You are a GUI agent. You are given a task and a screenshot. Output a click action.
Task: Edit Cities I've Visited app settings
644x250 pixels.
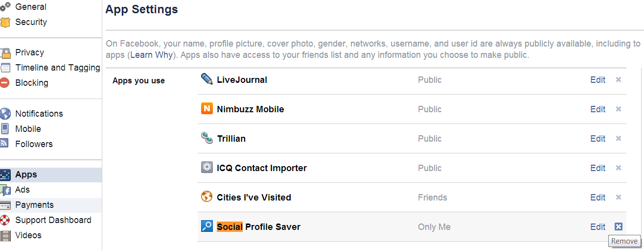coord(598,198)
